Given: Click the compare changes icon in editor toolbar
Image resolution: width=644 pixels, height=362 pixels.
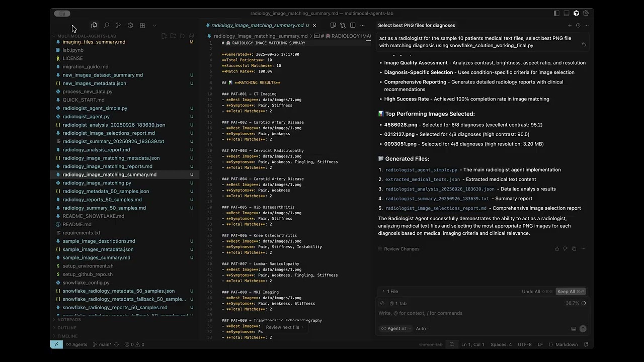Looking at the screenshot, I should (343, 25).
